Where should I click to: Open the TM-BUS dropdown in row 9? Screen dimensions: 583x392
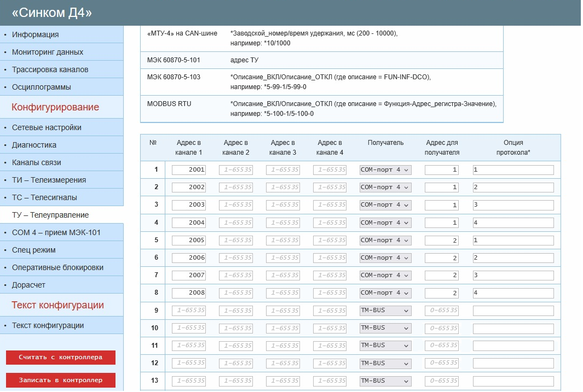coord(385,311)
